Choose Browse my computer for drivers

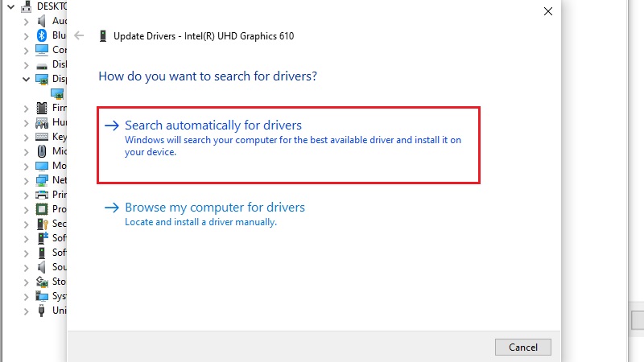pos(204,214)
